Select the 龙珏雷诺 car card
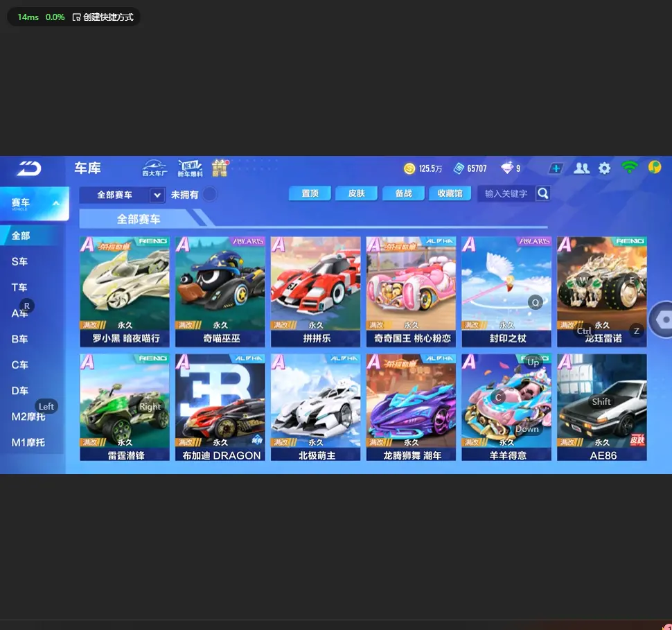 click(x=602, y=292)
